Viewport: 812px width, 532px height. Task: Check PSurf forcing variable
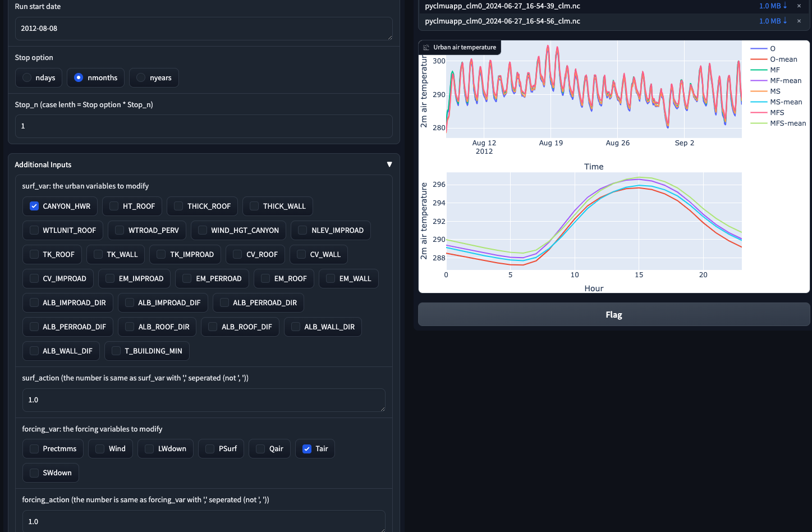tap(210, 448)
